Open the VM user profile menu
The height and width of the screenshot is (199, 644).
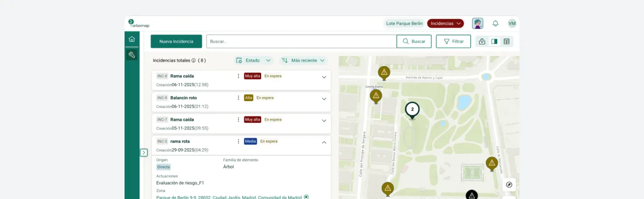[x=512, y=23]
